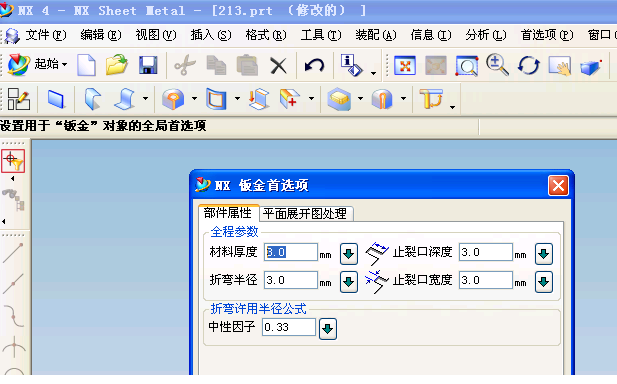Expand closed corner dropdown arrow
This screenshot has width=617, height=384.
point(237,98)
